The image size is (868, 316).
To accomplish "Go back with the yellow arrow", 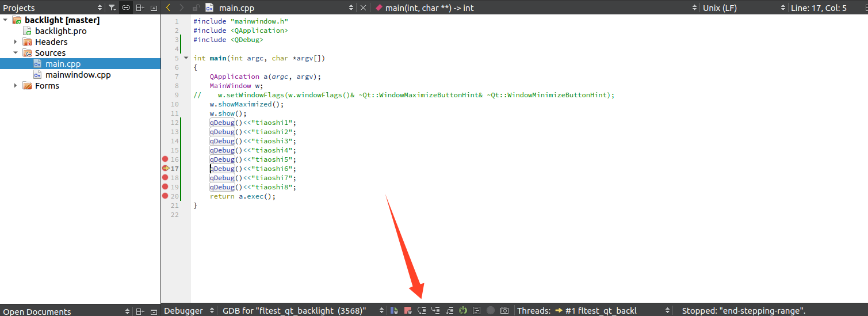I will [x=168, y=8].
